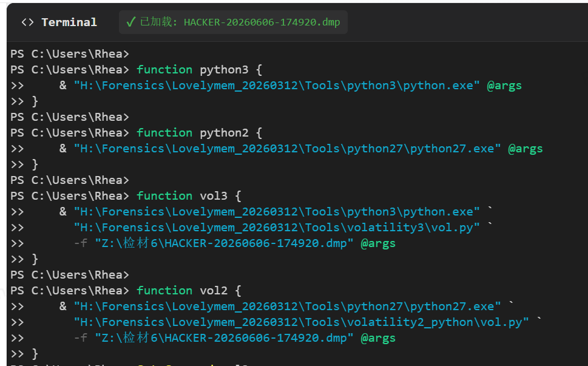
Task: Click the .dmp path under vol2 function
Action: click(224, 338)
